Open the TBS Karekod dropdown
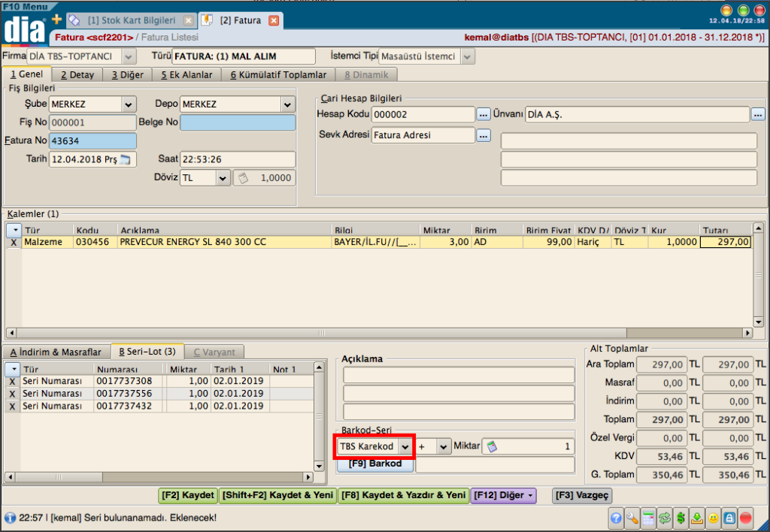Screen dimensions: 770x532 point(405,446)
